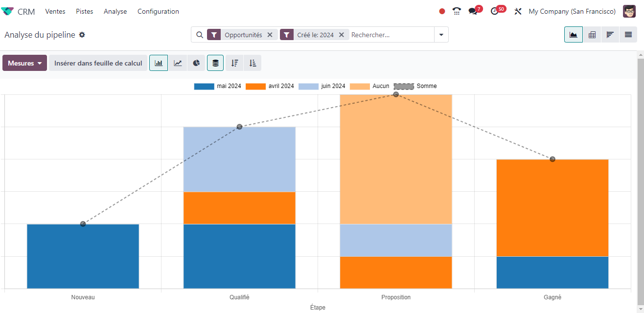Toggle the stacked chart mode
Image resolution: width=644 pixels, height=313 pixels.
[x=215, y=63]
